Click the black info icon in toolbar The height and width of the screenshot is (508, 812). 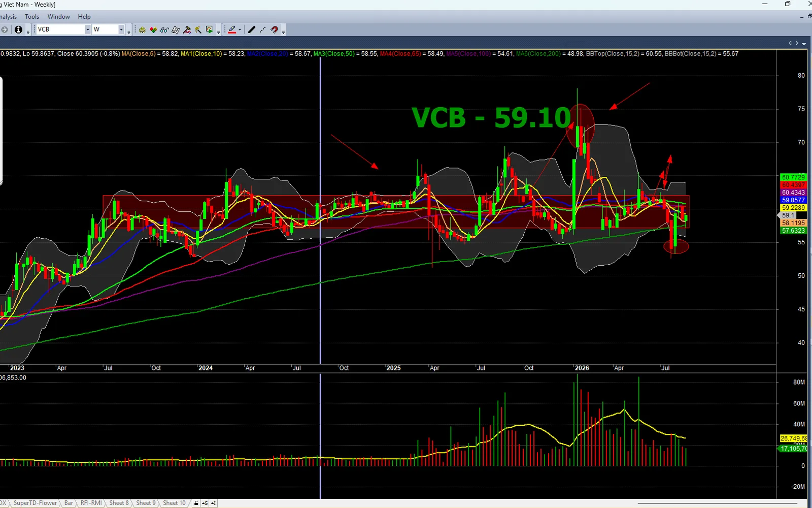pyautogui.click(x=18, y=29)
